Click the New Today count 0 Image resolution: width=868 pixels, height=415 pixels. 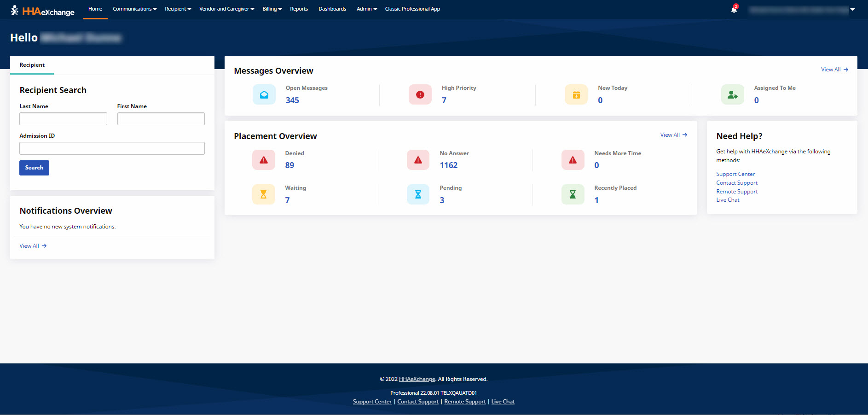[x=600, y=100]
